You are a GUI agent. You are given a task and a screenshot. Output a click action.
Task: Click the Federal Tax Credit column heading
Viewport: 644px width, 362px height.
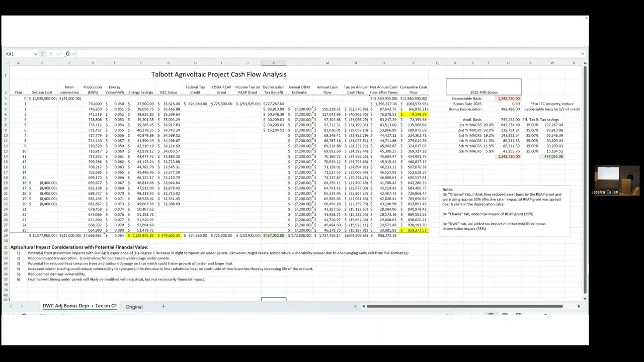(x=195, y=89)
